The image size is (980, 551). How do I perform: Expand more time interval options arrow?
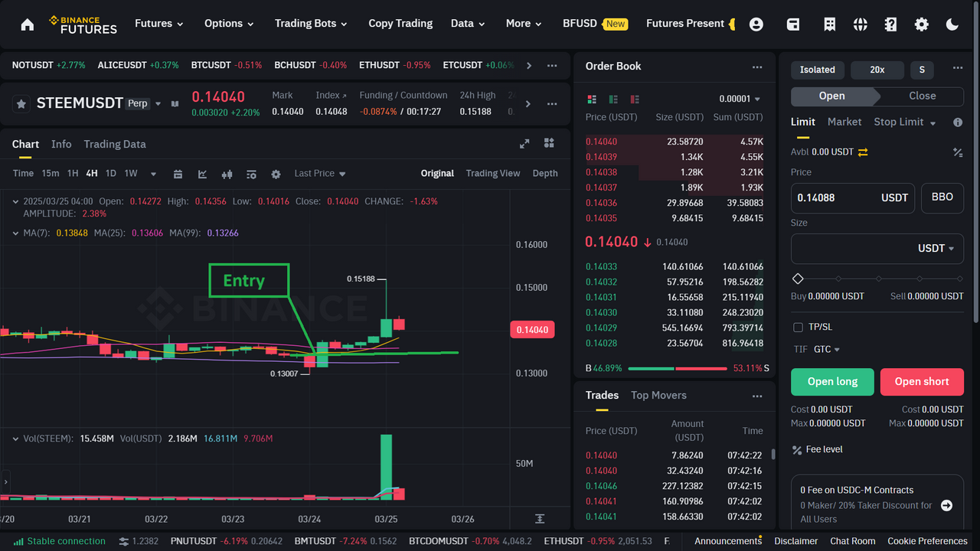tap(153, 174)
